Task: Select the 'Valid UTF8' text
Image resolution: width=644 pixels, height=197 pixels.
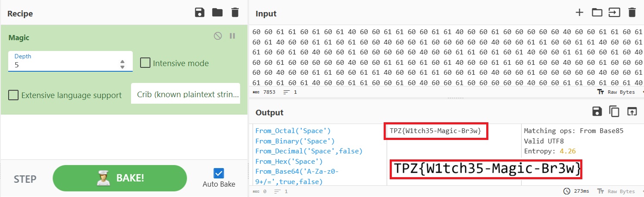Action: click(544, 141)
